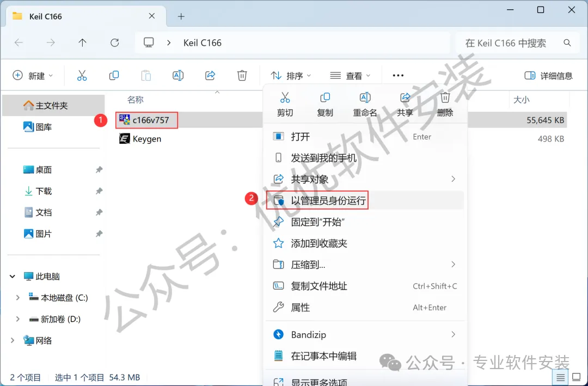Expand 本地磁盘 (C:) in the tree
588x386 pixels.
17,298
